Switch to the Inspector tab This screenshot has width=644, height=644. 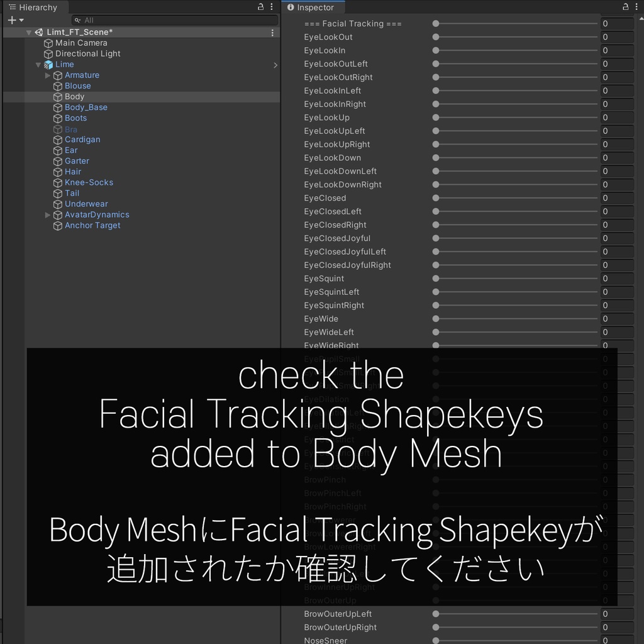point(313,7)
